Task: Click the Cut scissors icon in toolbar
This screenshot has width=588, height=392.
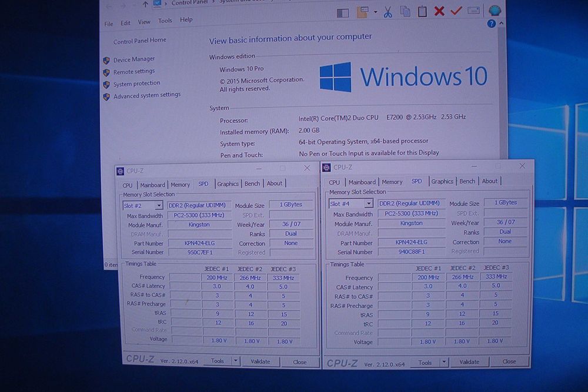Action: (387, 12)
